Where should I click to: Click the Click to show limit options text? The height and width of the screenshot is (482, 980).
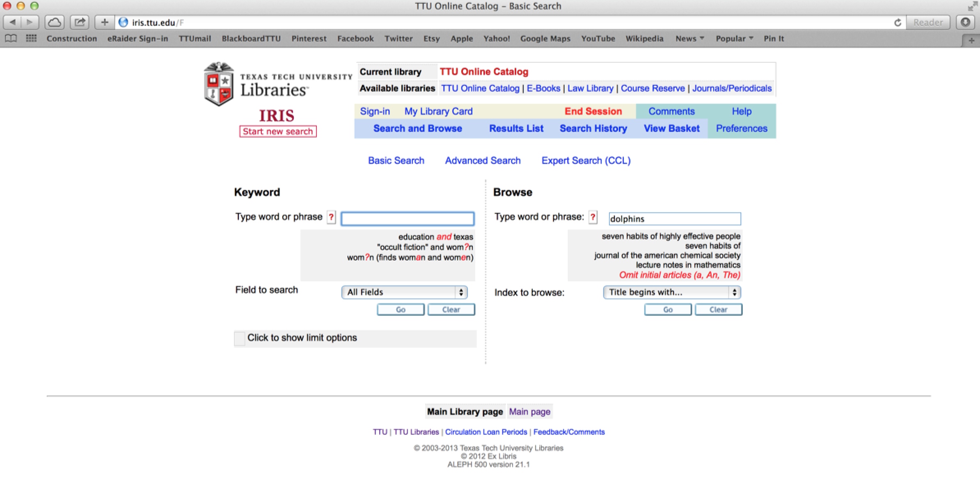pyautogui.click(x=302, y=337)
